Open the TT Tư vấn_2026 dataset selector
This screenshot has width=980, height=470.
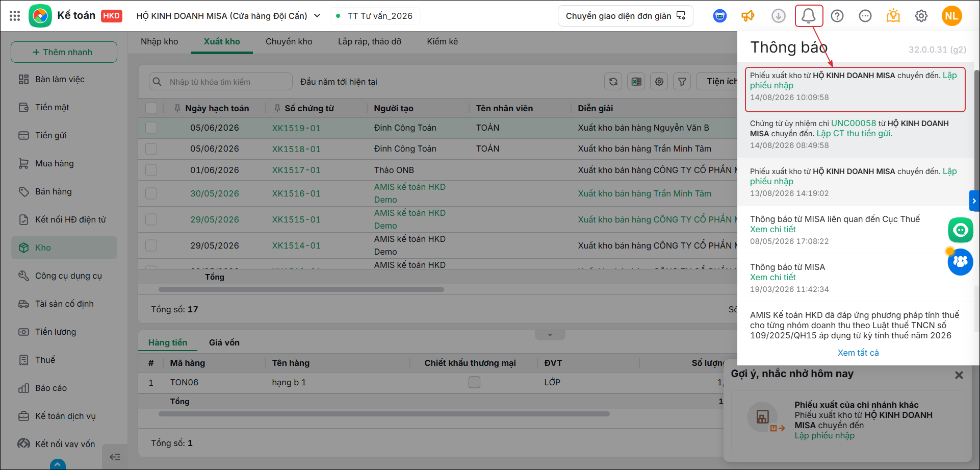(x=375, y=16)
